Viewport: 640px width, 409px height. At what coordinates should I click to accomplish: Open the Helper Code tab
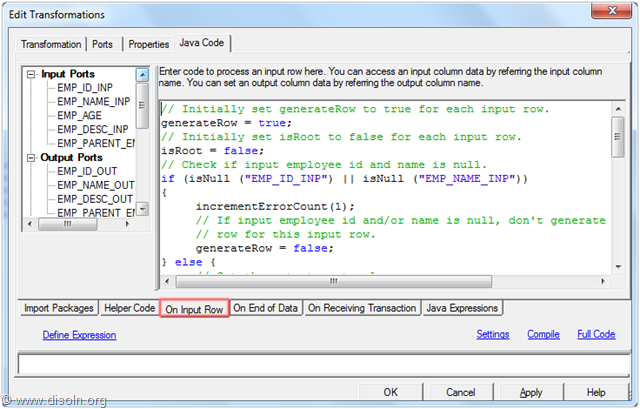coord(129,308)
